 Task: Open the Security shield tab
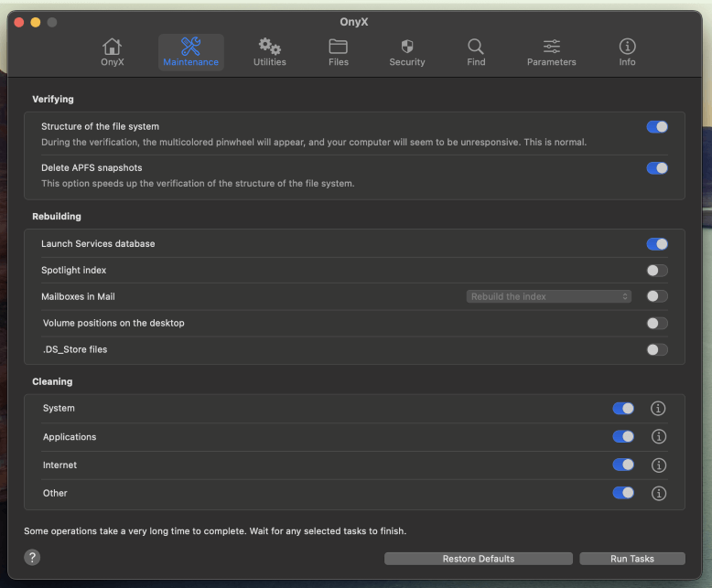pyautogui.click(x=407, y=52)
